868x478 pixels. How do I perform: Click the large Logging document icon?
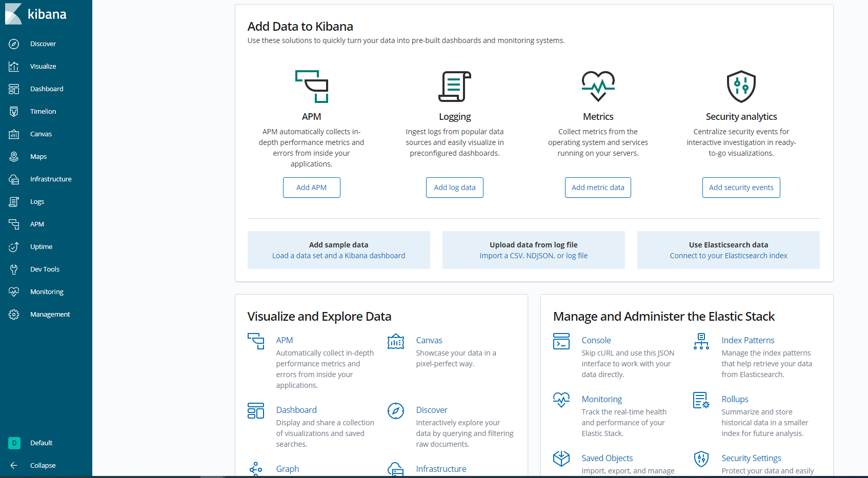click(x=455, y=87)
